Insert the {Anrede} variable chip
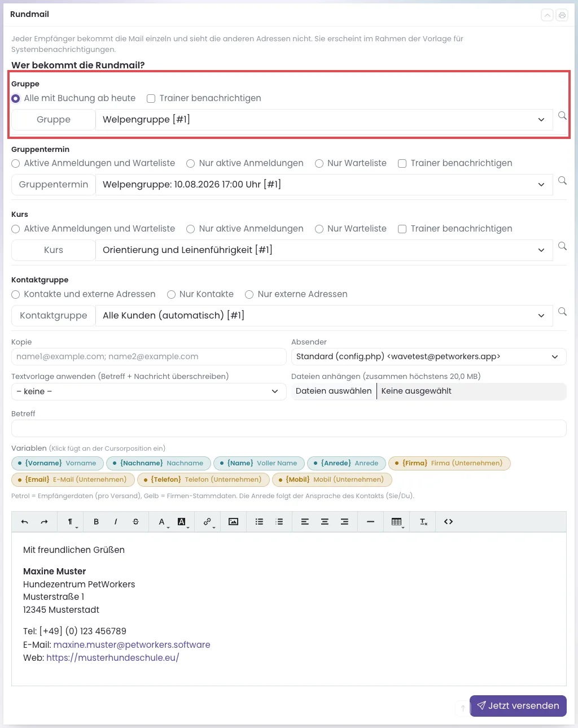The image size is (578, 728). click(347, 463)
